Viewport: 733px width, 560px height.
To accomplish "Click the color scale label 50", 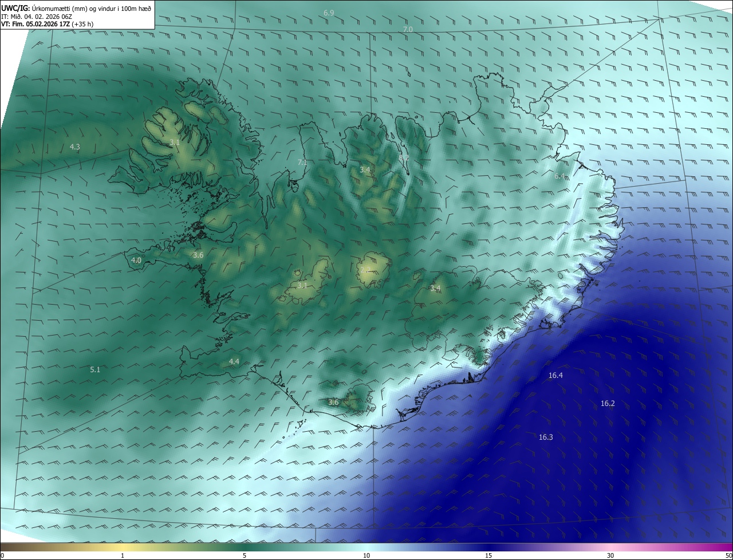I will (728, 555).
